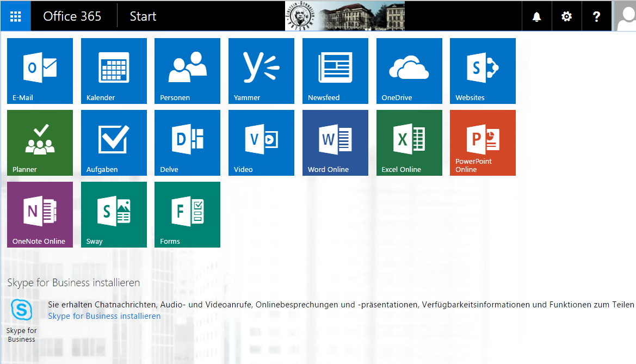Start Word Online

point(335,143)
